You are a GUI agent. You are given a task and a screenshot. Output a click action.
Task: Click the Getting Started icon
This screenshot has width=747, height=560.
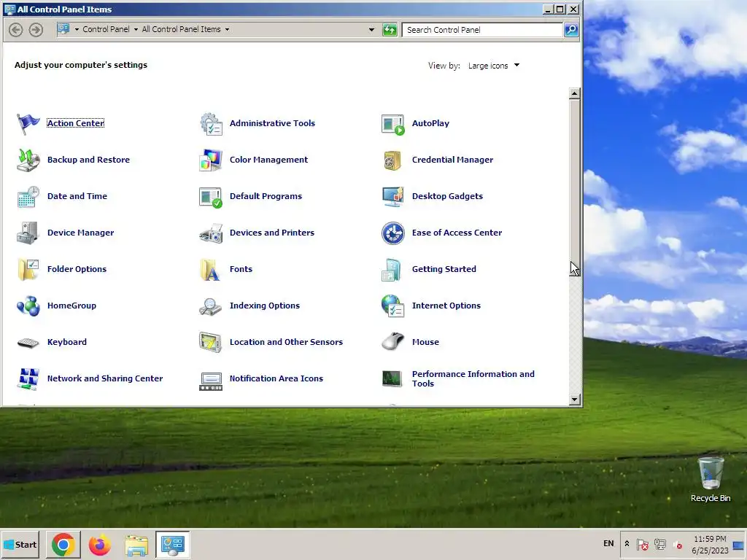[392, 270]
